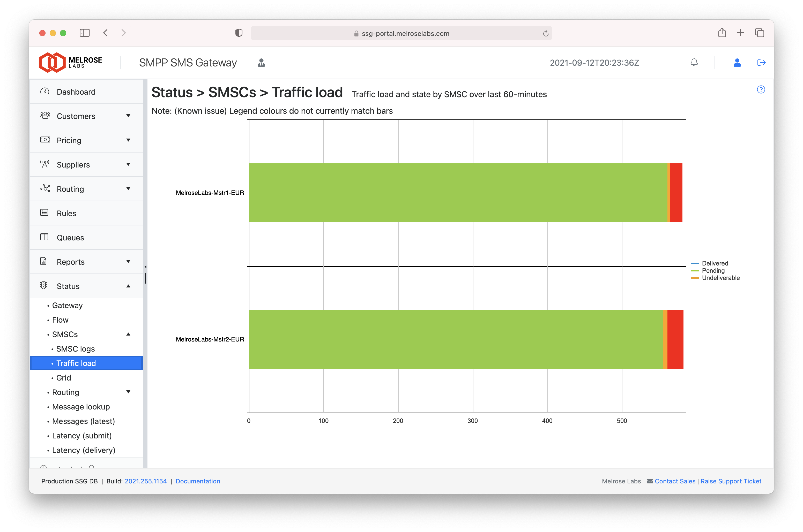Open the user profile icon
The height and width of the screenshot is (532, 803).
737,63
